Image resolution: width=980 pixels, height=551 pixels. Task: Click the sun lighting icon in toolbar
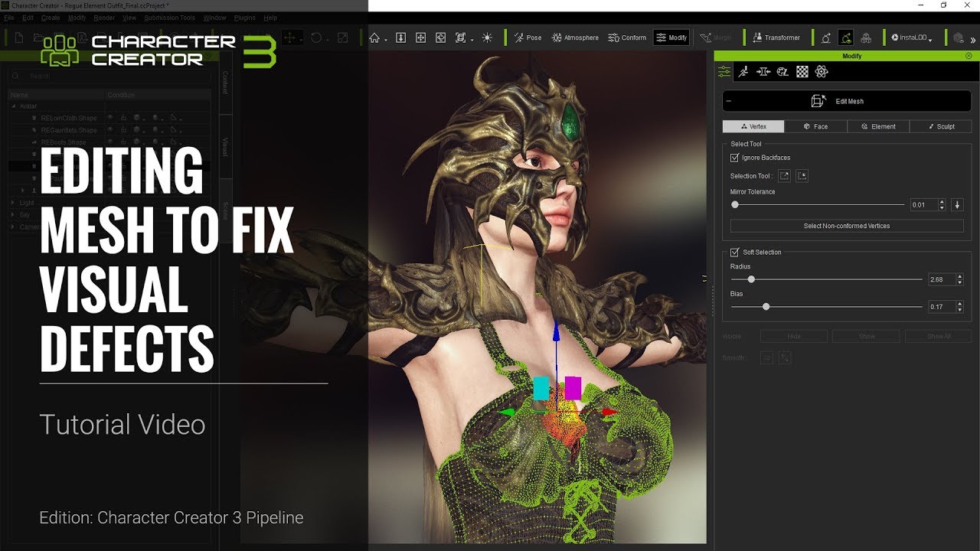click(487, 37)
